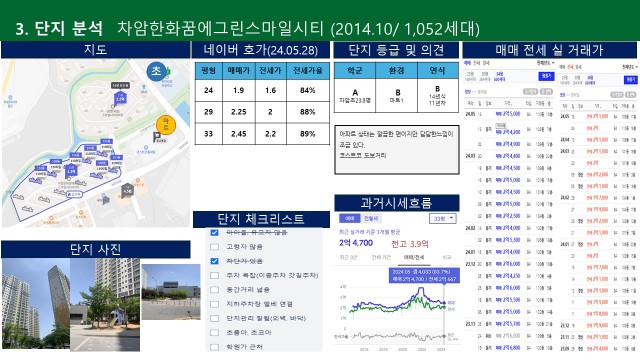Click the dark 24평 label above upper pin
640x360 pixels.
(120, 85)
